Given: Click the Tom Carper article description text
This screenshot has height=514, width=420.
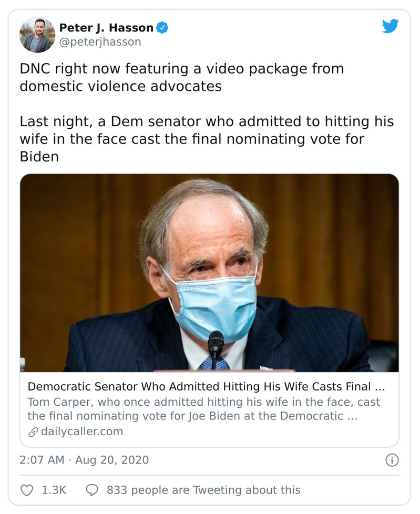Looking at the screenshot, I should coord(203,409).
